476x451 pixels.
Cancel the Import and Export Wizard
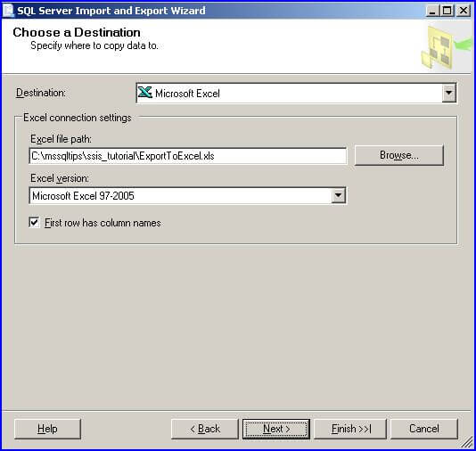(x=424, y=429)
